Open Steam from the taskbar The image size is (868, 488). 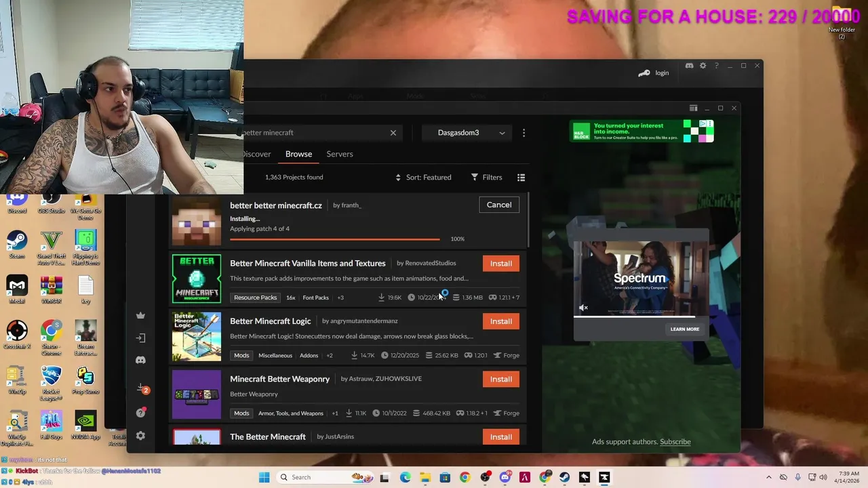click(564, 477)
